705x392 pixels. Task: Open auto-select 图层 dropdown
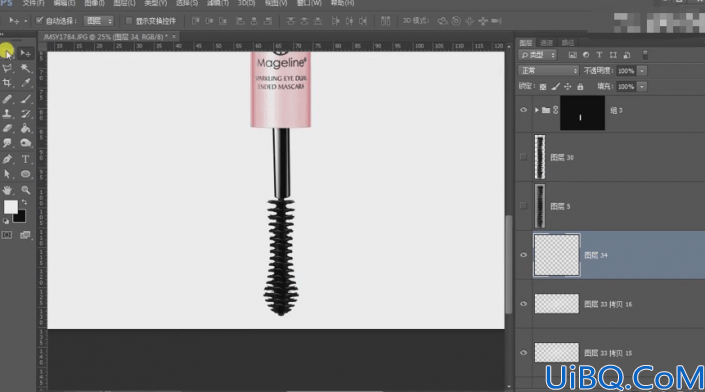pyautogui.click(x=99, y=21)
